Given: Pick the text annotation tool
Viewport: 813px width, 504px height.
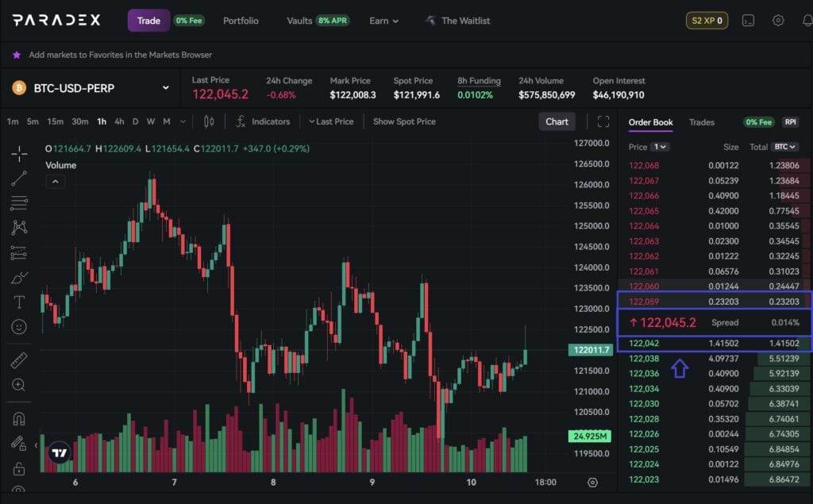Looking at the screenshot, I should click(x=19, y=302).
